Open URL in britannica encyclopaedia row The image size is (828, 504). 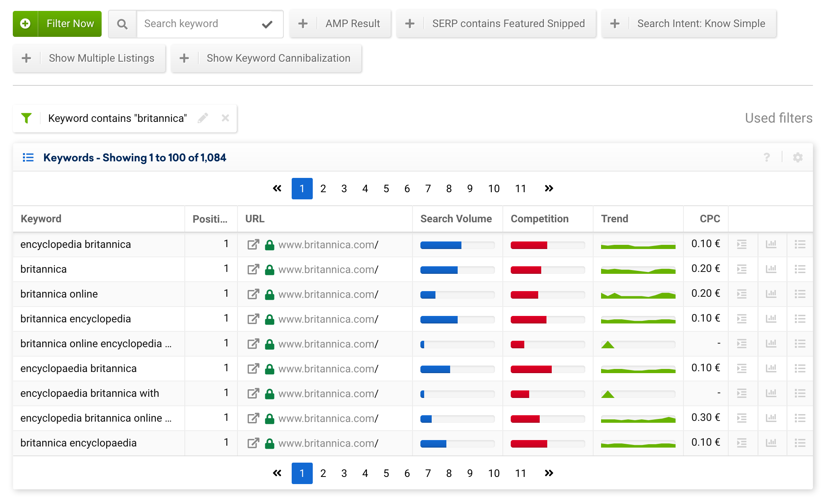(x=328, y=443)
